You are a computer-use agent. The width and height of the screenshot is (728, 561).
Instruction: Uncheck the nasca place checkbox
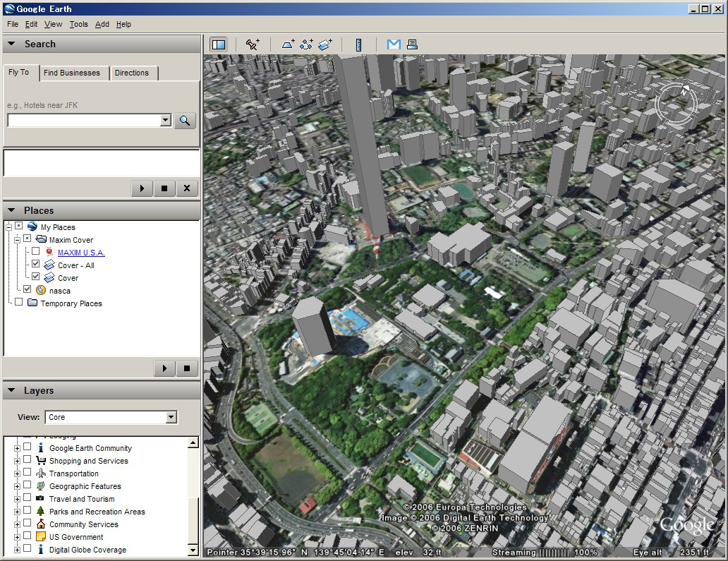click(x=28, y=290)
